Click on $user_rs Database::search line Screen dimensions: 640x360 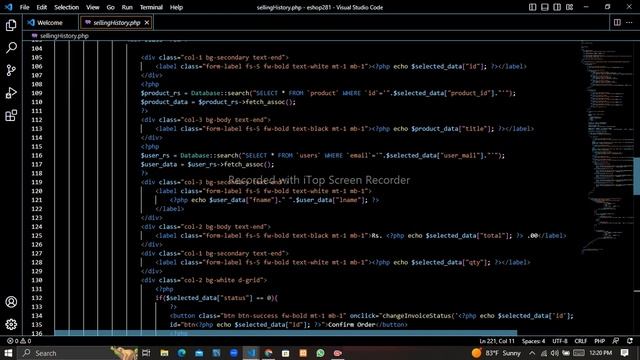[322, 156]
